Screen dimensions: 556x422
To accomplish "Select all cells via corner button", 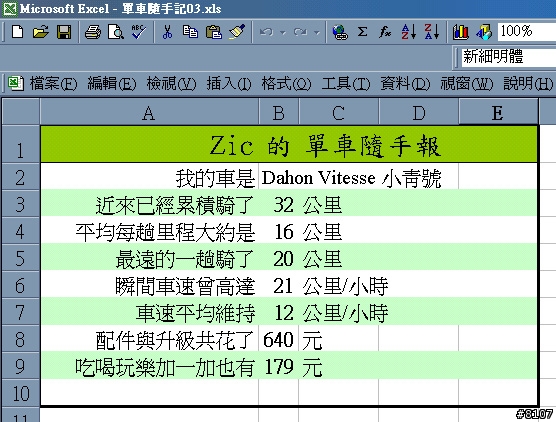I will coord(21,112).
